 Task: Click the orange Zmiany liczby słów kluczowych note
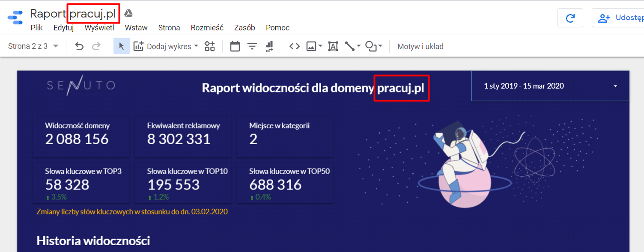pyautogui.click(x=132, y=211)
